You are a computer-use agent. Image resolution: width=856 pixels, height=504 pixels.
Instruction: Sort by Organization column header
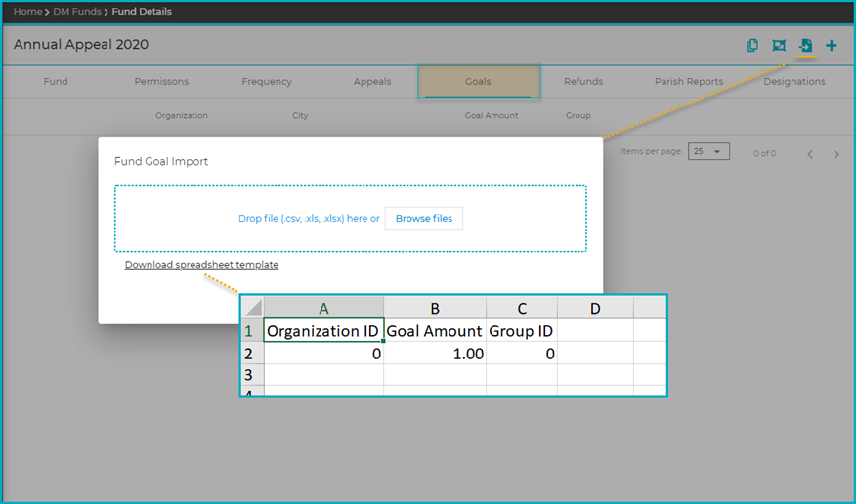(x=181, y=115)
